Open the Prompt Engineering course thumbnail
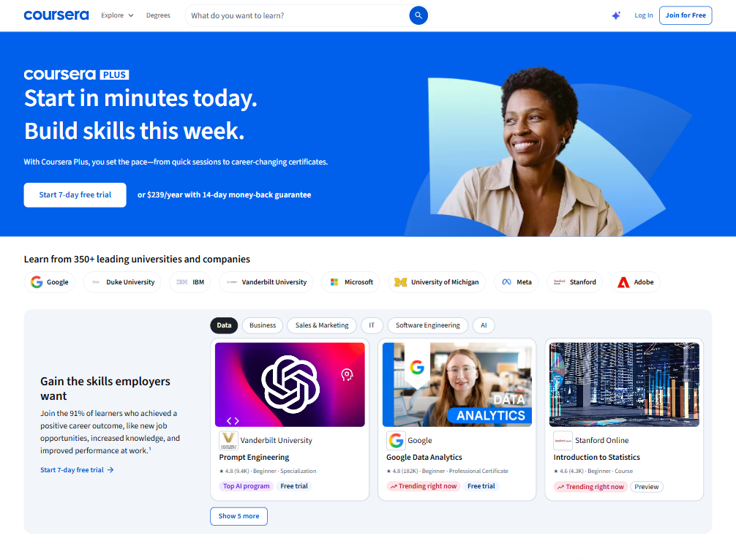736x560 pixels. (290, 385)
